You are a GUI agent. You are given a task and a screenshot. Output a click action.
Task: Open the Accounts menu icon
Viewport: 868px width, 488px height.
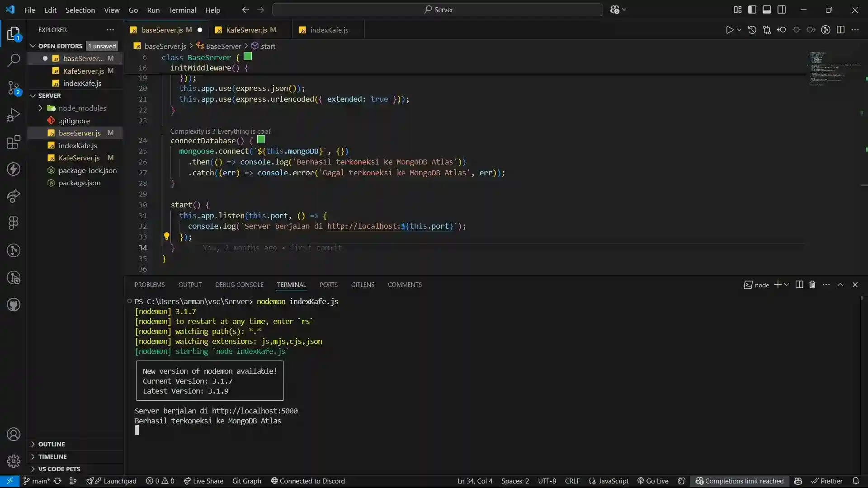coord(14,434)
